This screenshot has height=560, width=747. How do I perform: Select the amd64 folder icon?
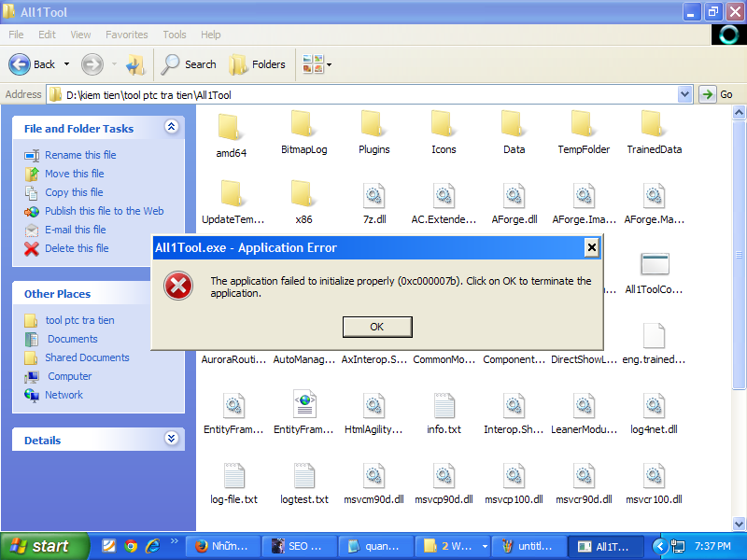[231, 128]
